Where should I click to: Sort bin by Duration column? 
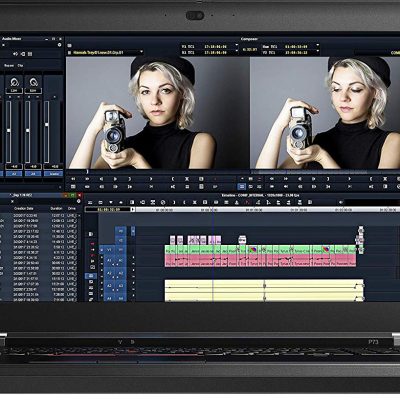pos(56,208)
